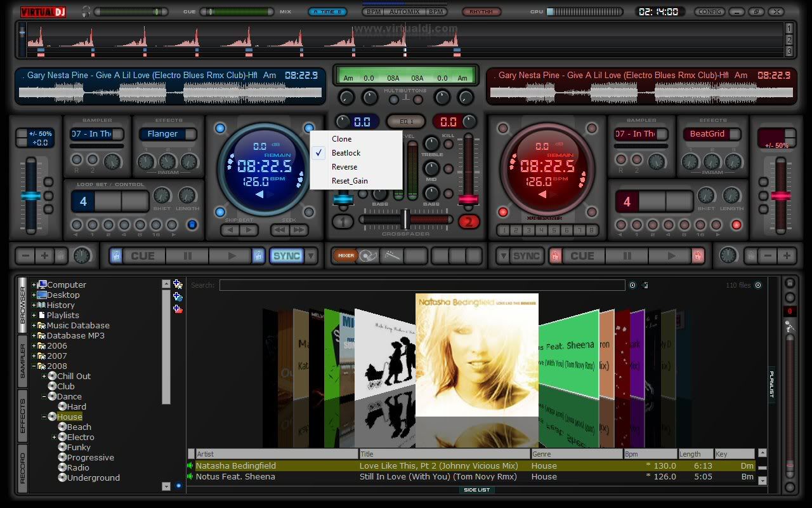Open left deck sampler selection dropdown

click(x=118, y=134)
